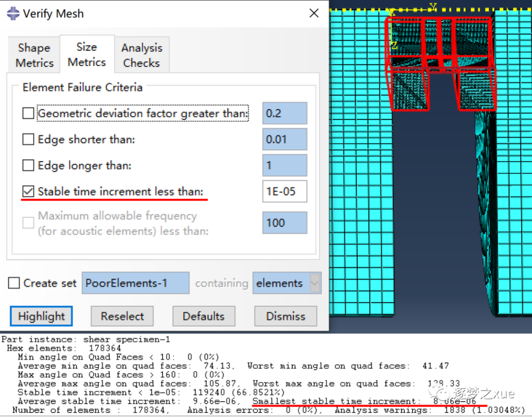This screenshot has height=417, width=532.
Task: Click the 'Part instance: shear specimen-1' line
Action: [86, 339]
